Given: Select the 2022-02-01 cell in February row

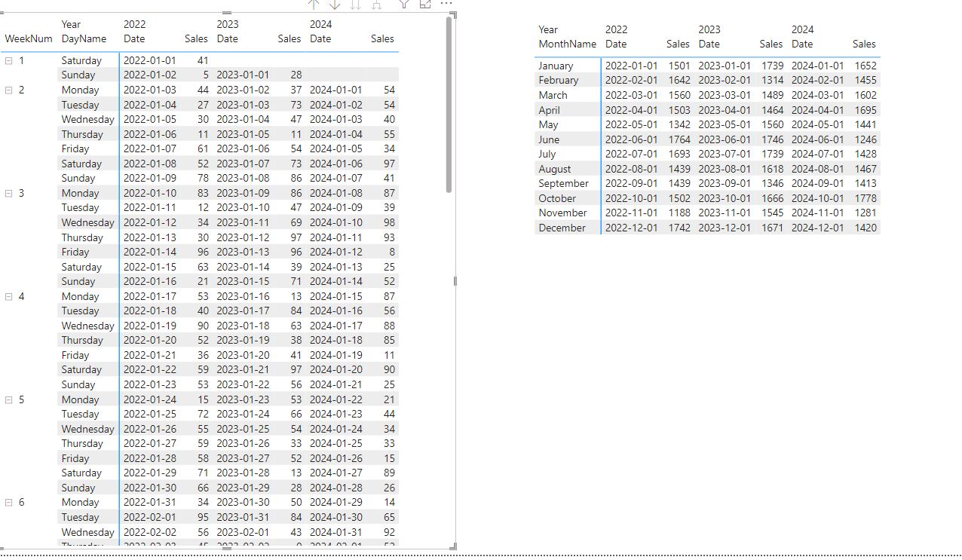Looking at the screenshot, I should [631, 80].
